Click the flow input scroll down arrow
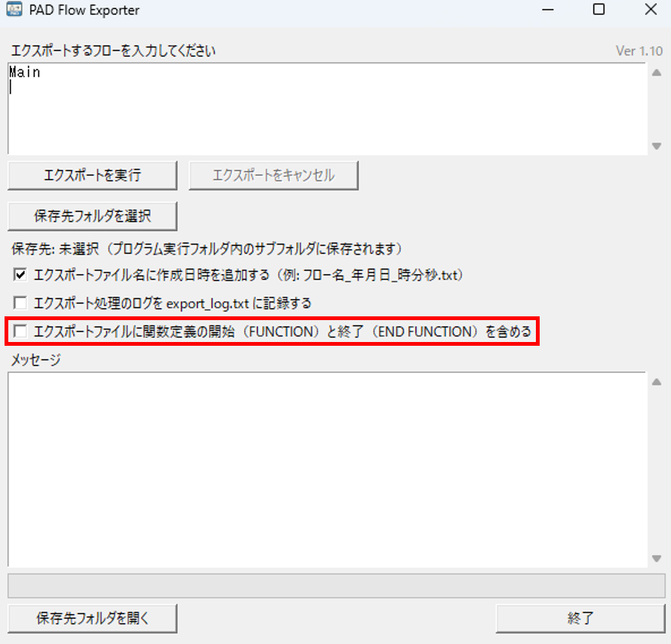 tap(657, 146)
